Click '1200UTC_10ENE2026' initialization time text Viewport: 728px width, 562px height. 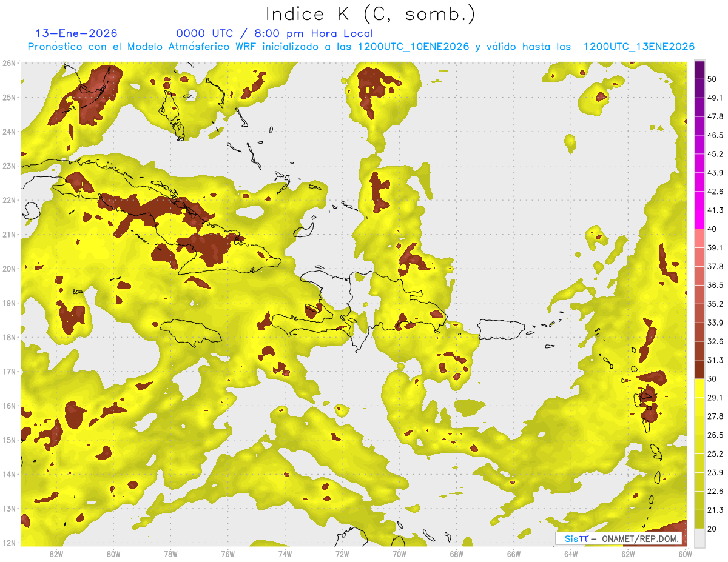(x=414, y=47)
